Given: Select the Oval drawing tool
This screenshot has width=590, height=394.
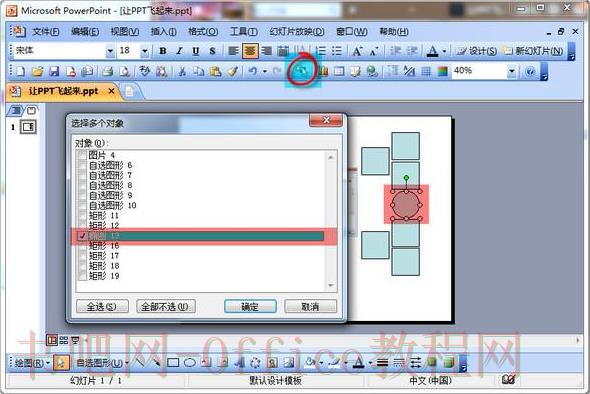Looking at the screenshot, I should pyautogui.click(x=189, y=362).
